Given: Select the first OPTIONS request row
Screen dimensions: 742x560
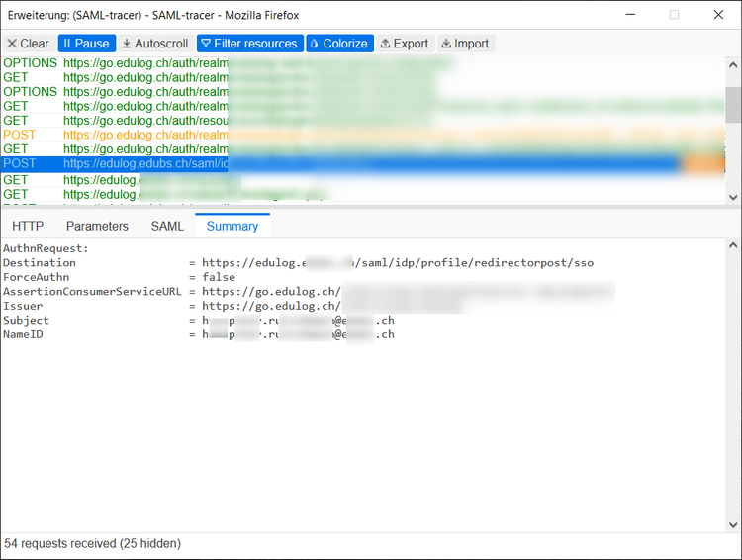Looking at the screenshot, I should click(363, 63).
